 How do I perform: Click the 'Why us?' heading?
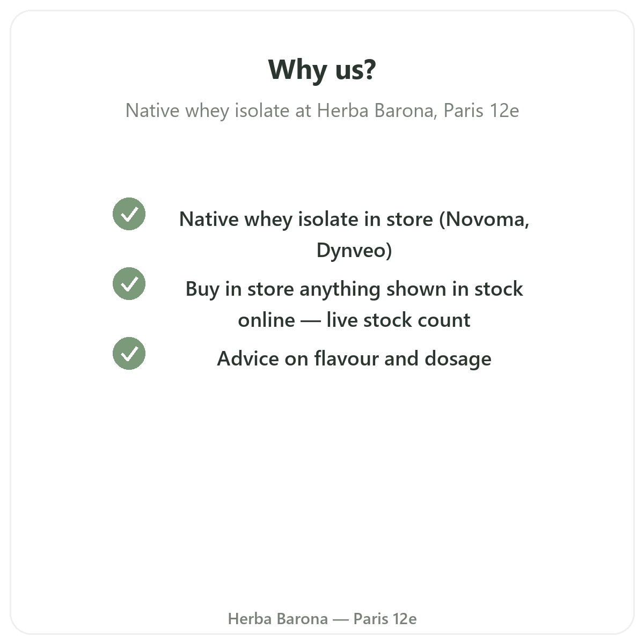[x=322, y=70]
